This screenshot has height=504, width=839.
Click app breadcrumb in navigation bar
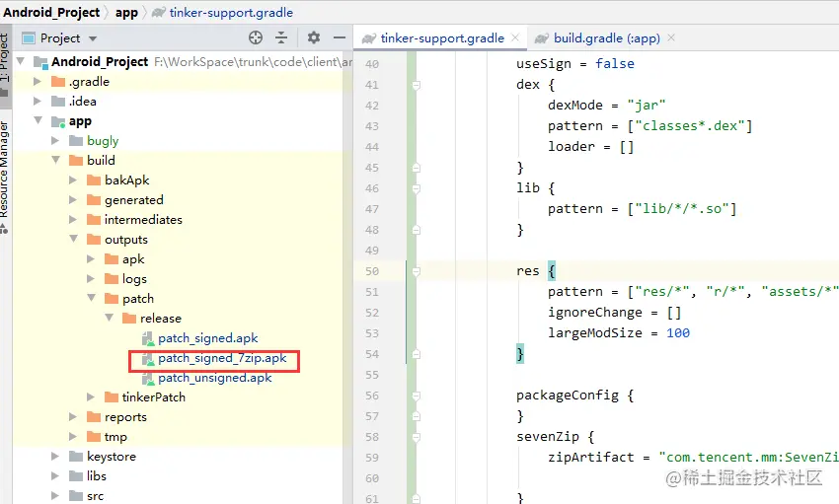pyautogui.click(x=126, y=12)
